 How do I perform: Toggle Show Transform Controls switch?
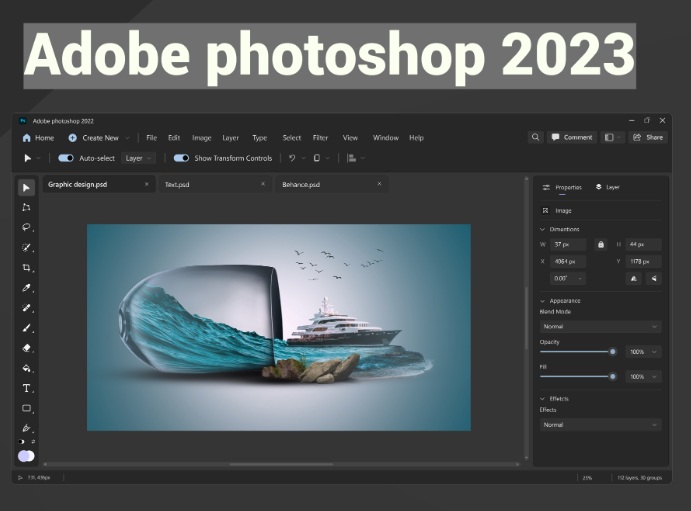pos(181,158)
